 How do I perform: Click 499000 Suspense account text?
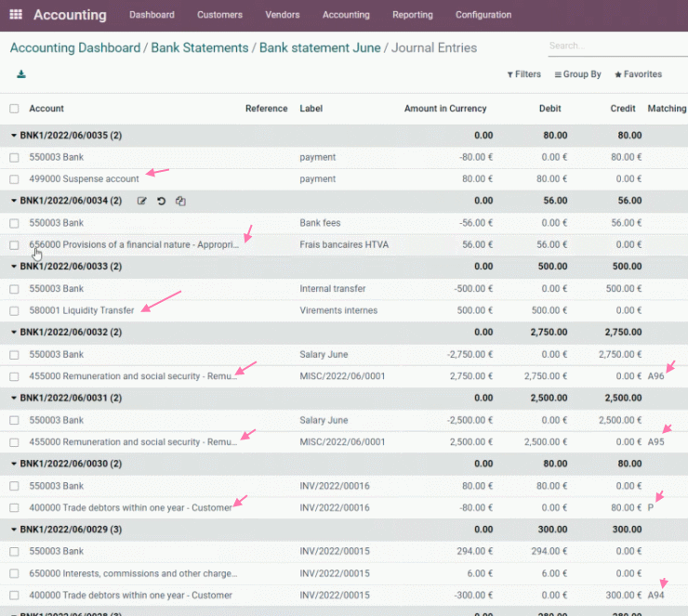[x=84, y=179]
